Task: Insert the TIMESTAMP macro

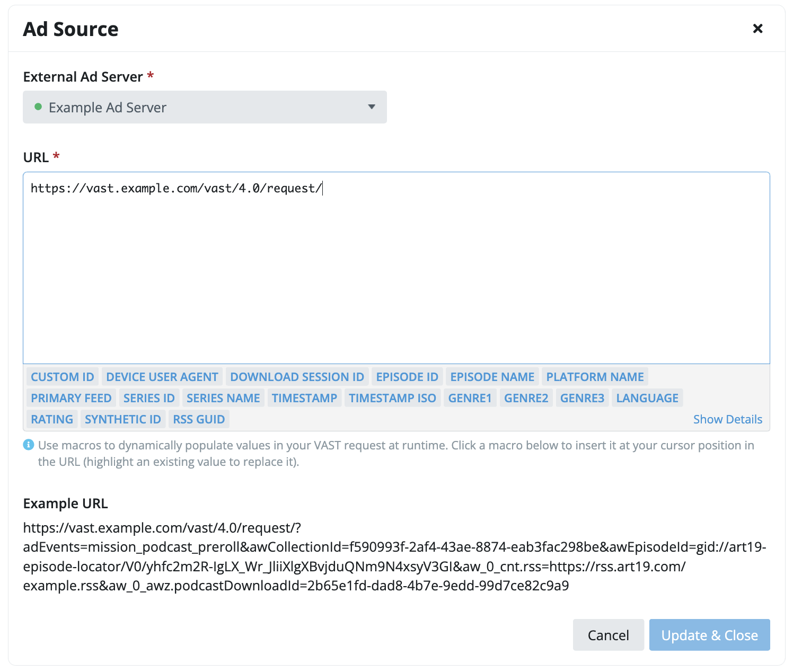Action: click(x=304, y=398)
